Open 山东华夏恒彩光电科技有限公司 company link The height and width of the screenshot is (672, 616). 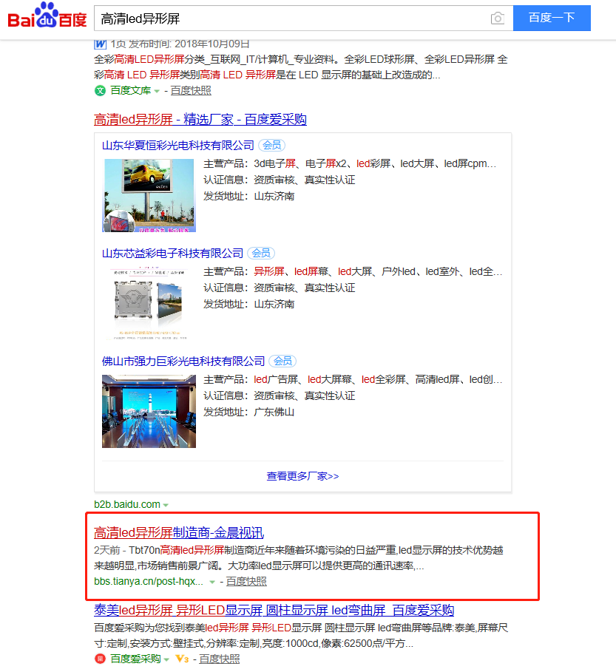[178, 146]
